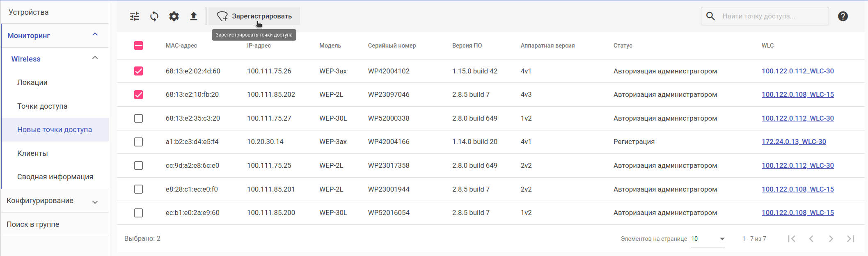Sort by the Статус column header

pyautogui.click(x=623, y=46)
